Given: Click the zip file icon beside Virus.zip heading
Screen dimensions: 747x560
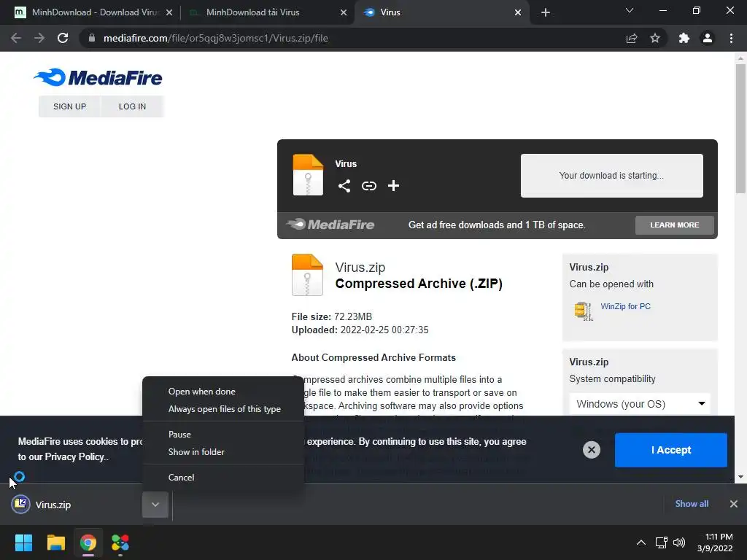Looking at the screenshot, I should [x=307, y=275].
